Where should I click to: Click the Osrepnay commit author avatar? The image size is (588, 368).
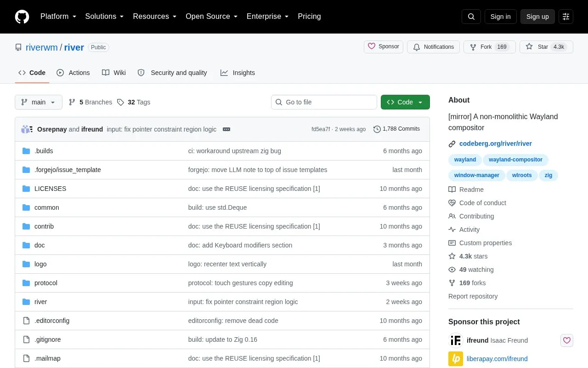coord(26,129)
